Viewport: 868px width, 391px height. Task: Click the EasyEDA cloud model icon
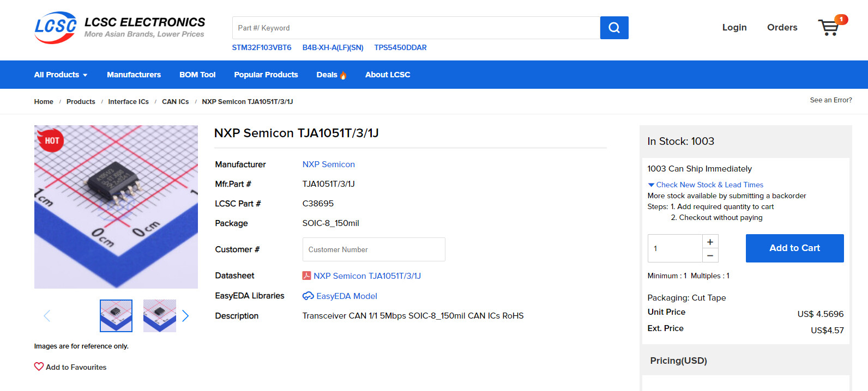tap(308, 296)
